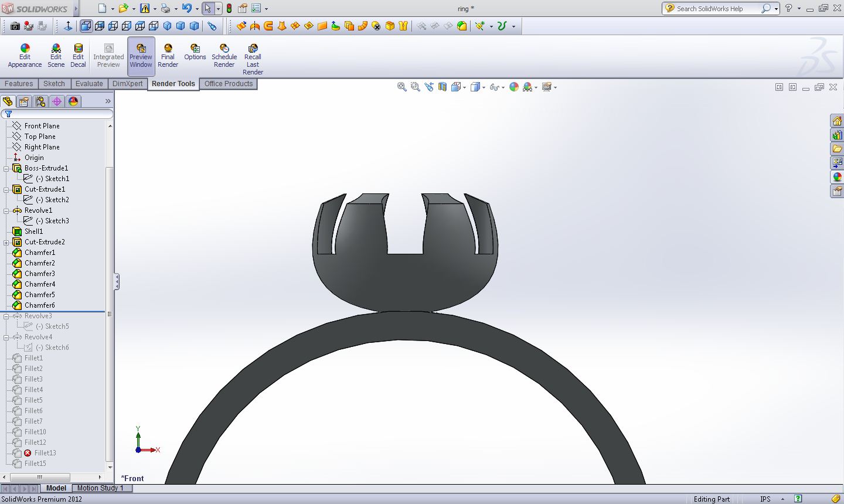Viewport: 844px width, 504px height.
Task: Collapse the Cut-Extrude1 feature node
Action: pyautogui.click(x=6, y=189)
